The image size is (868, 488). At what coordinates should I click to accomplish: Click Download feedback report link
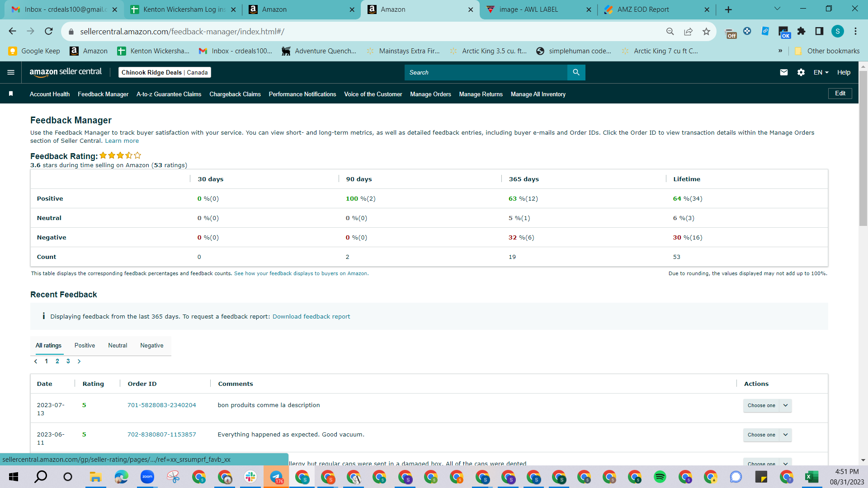(311, 317)
